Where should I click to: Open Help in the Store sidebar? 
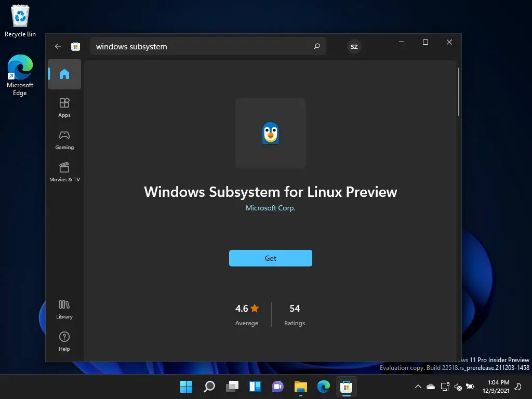64,342
